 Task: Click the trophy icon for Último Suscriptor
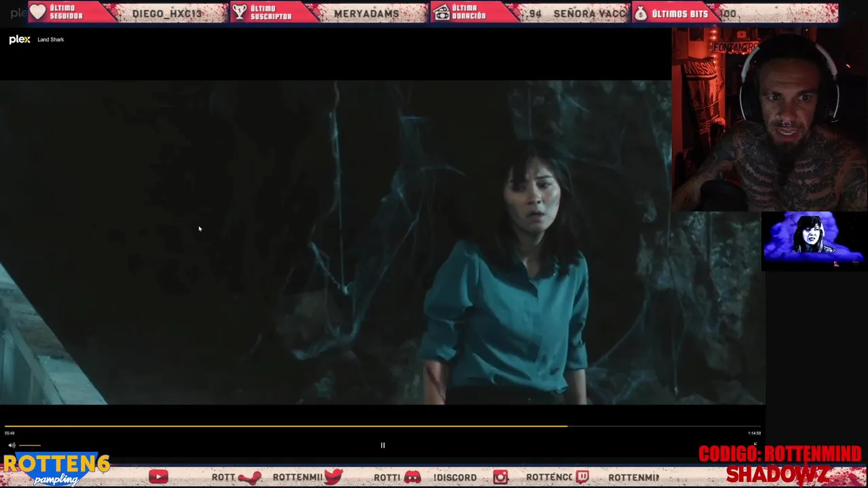coord(239,12)
